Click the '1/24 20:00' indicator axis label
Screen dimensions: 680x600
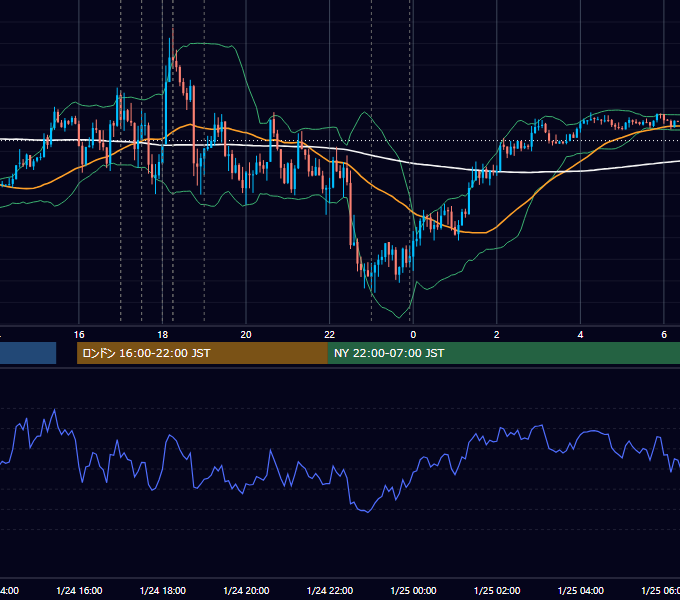[x=246, y=590]
